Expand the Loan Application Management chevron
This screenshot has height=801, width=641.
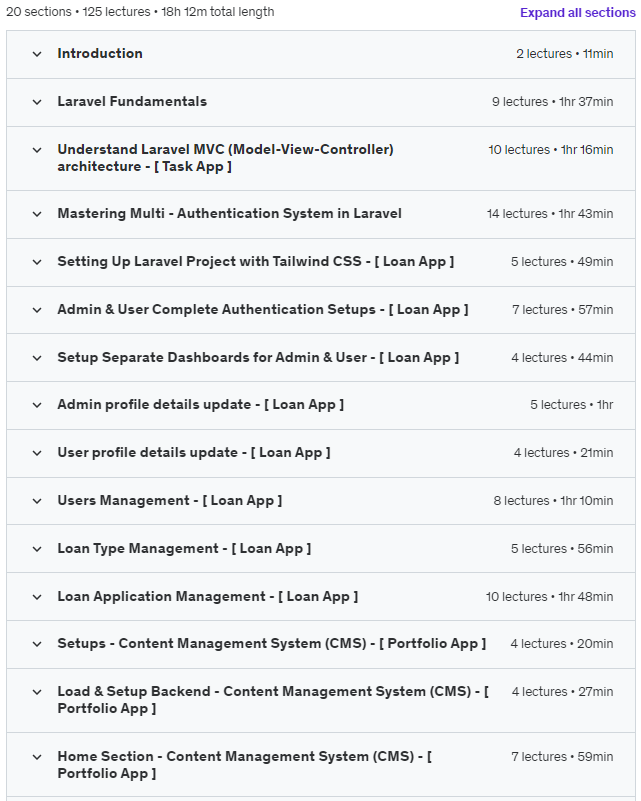pyautogui.click(x=37, y=597)
